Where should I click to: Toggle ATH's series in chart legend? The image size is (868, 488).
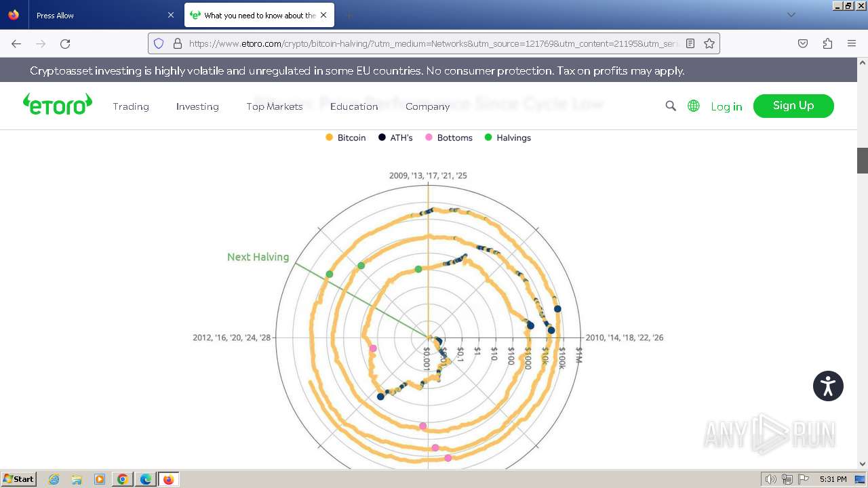pos(395,138)
